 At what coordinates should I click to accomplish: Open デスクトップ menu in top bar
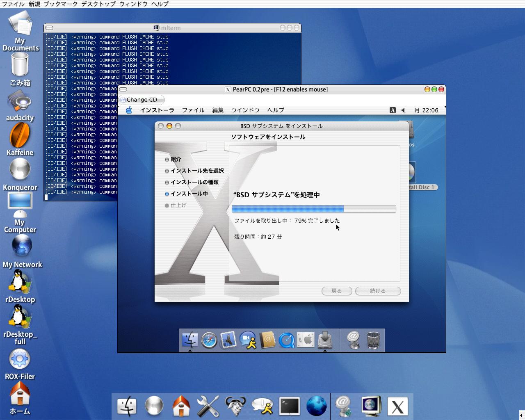(x=98, y=4)
